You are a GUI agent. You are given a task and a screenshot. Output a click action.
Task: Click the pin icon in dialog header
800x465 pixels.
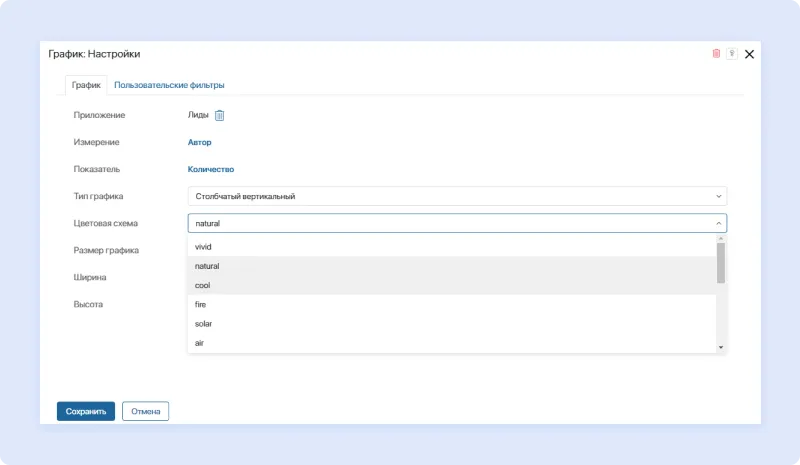732,54
